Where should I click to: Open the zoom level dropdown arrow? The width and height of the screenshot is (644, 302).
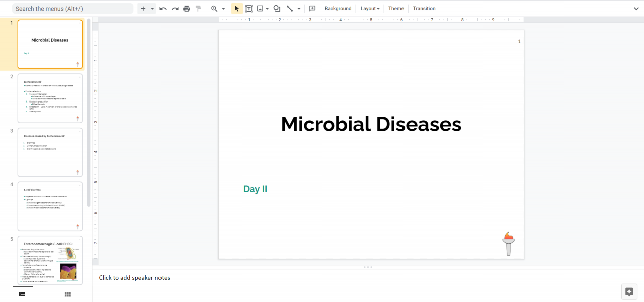pyautogui.click(x=223, y=9)
